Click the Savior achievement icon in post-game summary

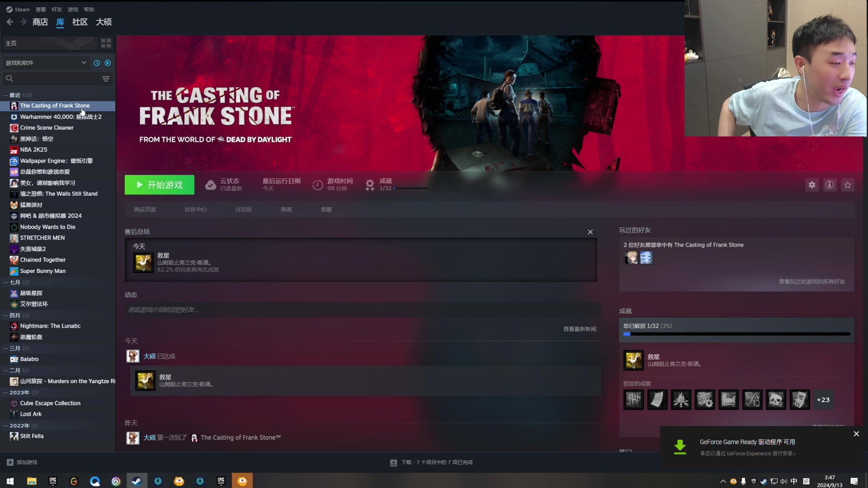[143, 263]
